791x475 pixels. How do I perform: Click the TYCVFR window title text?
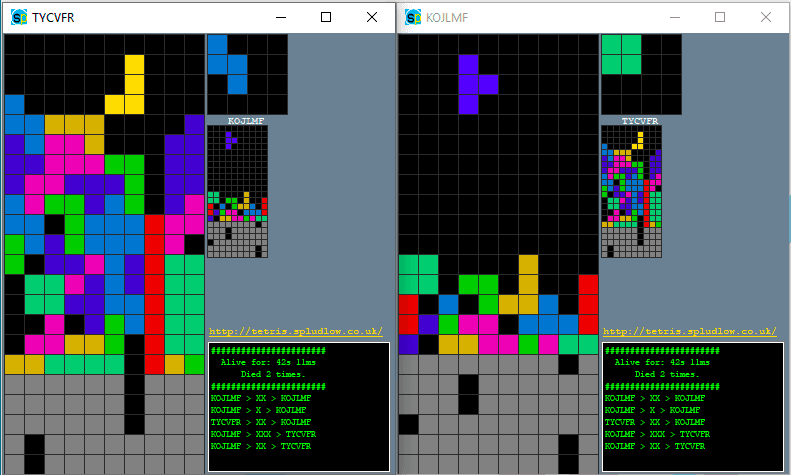(53, 18)
